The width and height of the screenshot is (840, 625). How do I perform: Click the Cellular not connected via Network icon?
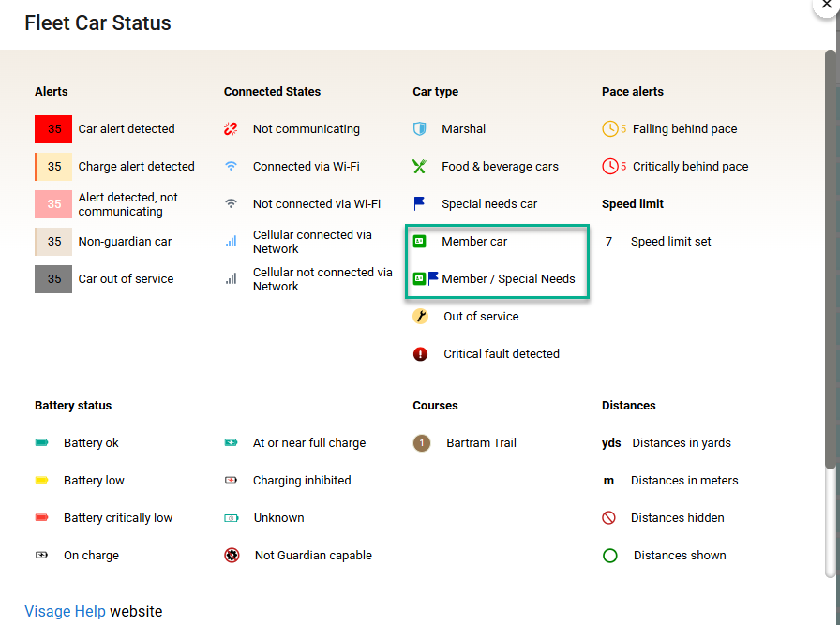point(231,279)
